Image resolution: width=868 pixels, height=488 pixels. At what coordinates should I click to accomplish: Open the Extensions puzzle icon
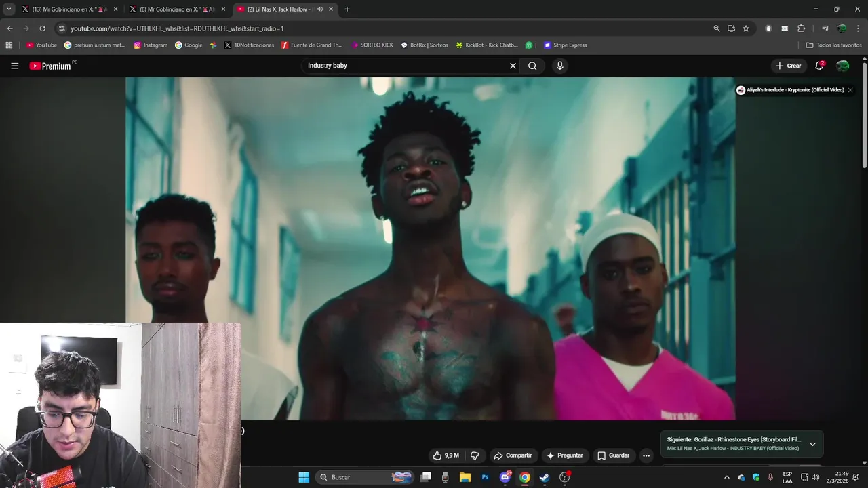click(x=801, y=28)
